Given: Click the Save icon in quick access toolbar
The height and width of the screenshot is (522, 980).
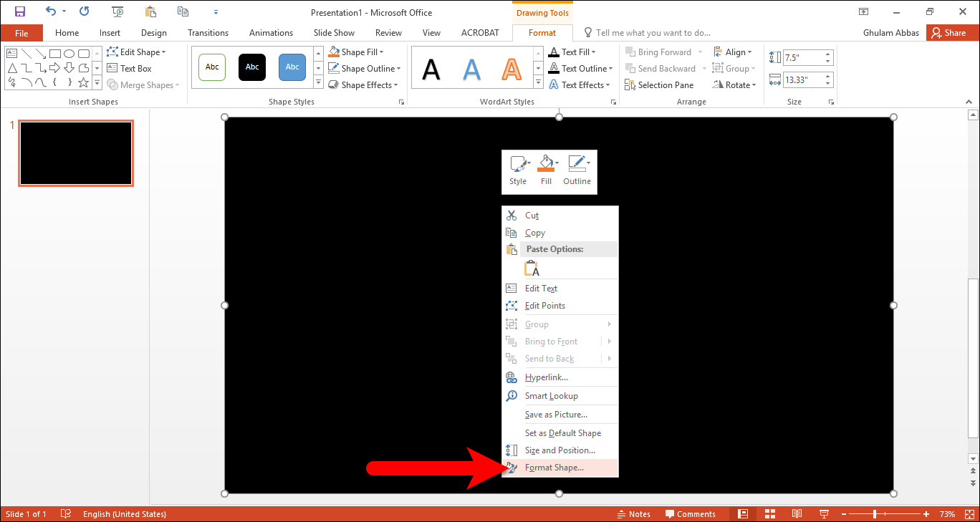Looking at the screenshot, I should coord(20,11).
